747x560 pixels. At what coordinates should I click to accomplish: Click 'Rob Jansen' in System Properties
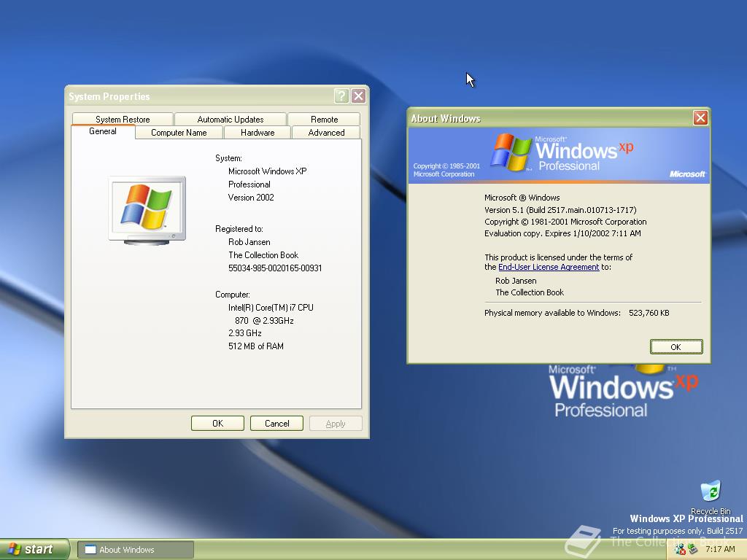click(x=249, y=242)
